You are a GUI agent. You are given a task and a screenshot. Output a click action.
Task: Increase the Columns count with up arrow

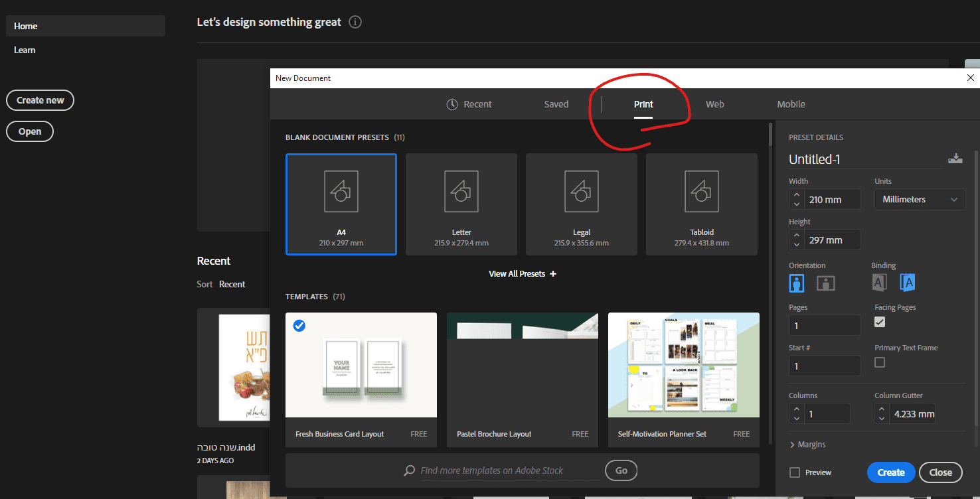click(797, 409)
